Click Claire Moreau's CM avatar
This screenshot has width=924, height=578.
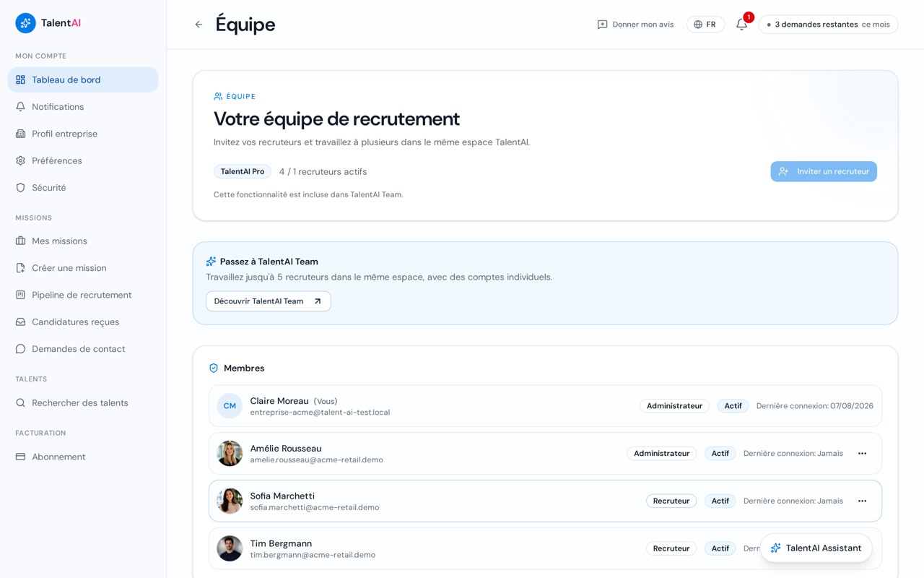(230, 406)
